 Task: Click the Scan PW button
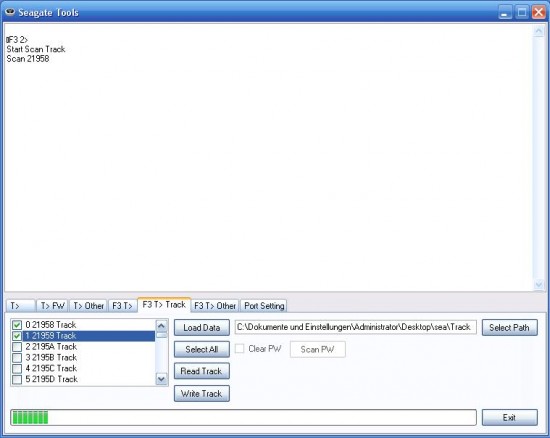317,349
